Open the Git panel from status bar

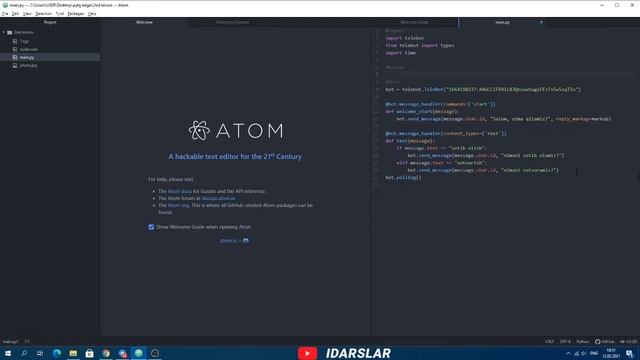click(x=629, y=342)
